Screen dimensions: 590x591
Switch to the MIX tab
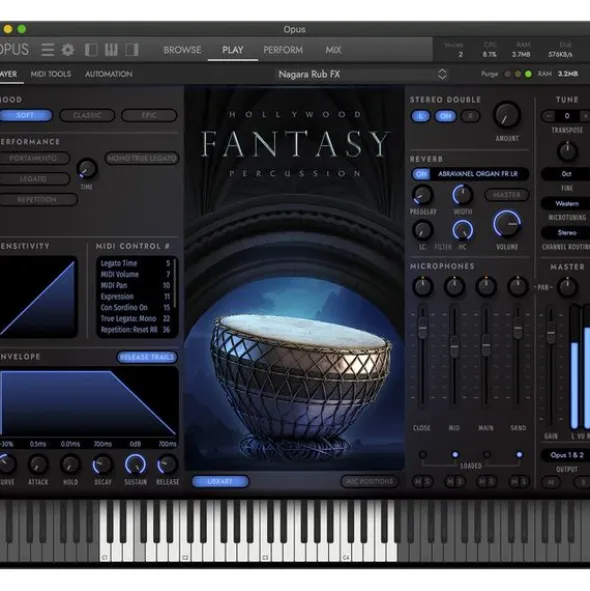[333, 50]
